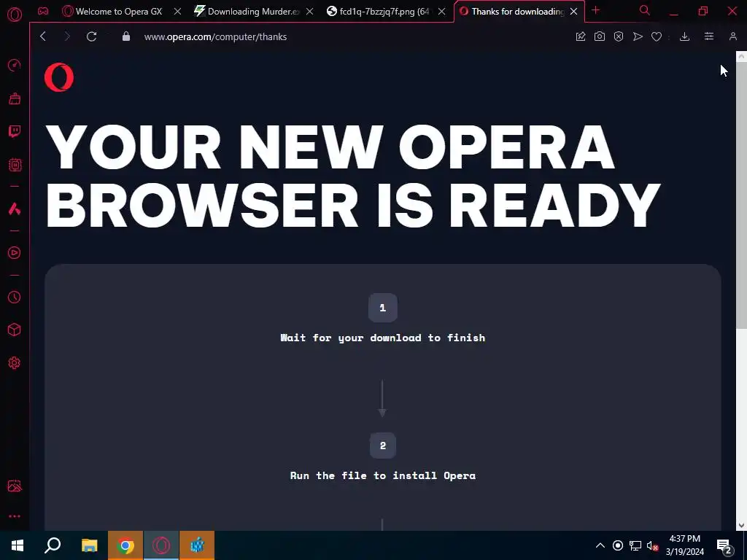
Task: Click muted volume tray icon
Action: (x=652, y=545)
